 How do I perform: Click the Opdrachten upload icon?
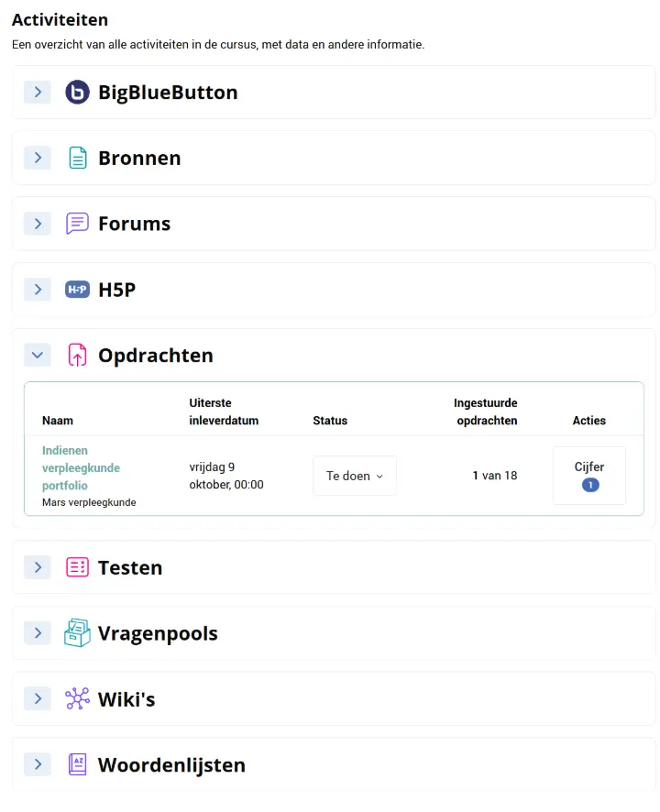(78, 356)
